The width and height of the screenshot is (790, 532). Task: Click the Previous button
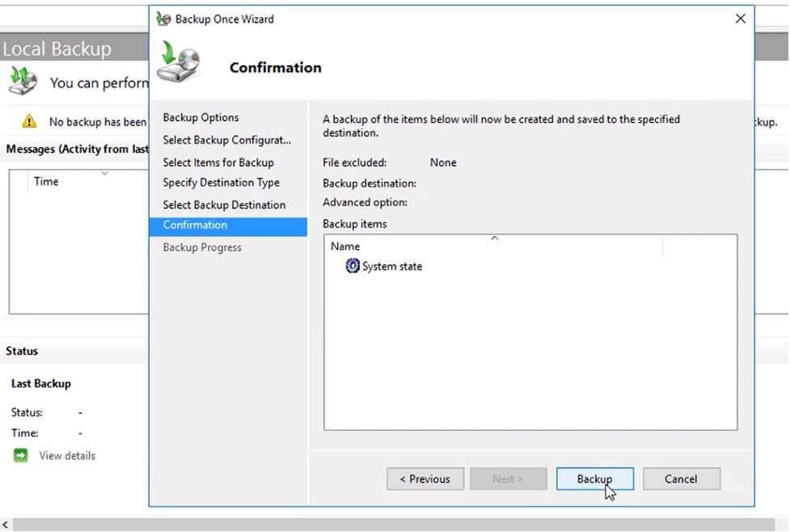click(425, 479)
